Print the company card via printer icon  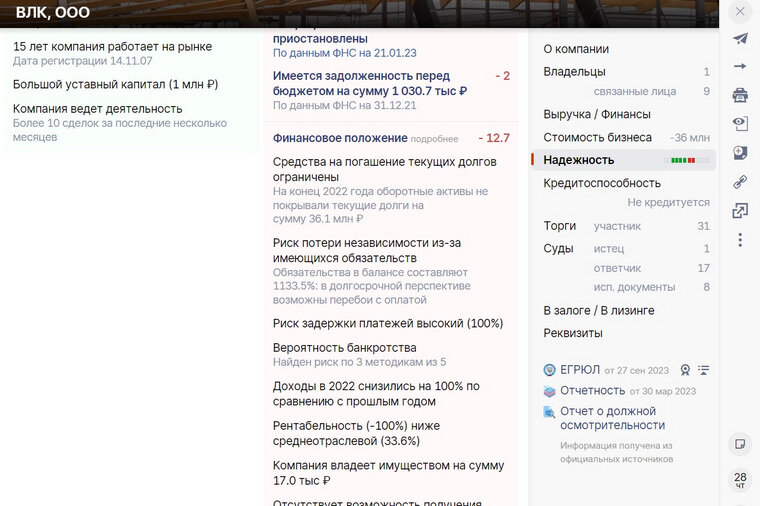coord(740,95)
